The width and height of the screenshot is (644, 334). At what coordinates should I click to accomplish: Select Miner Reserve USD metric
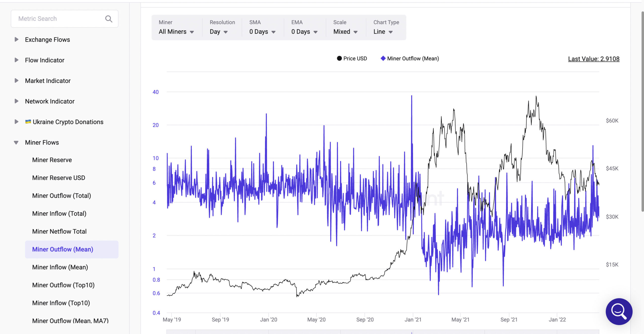pos(59,178)
